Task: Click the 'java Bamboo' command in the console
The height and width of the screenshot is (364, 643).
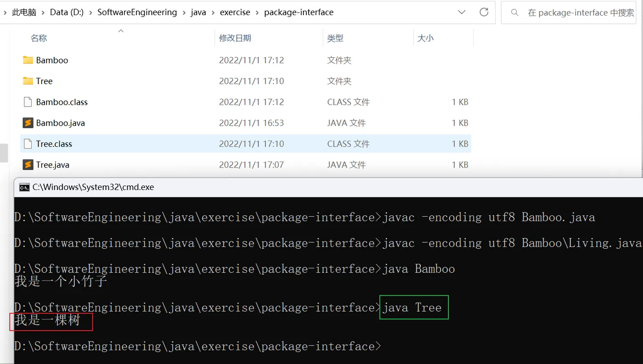Action: 418,269
